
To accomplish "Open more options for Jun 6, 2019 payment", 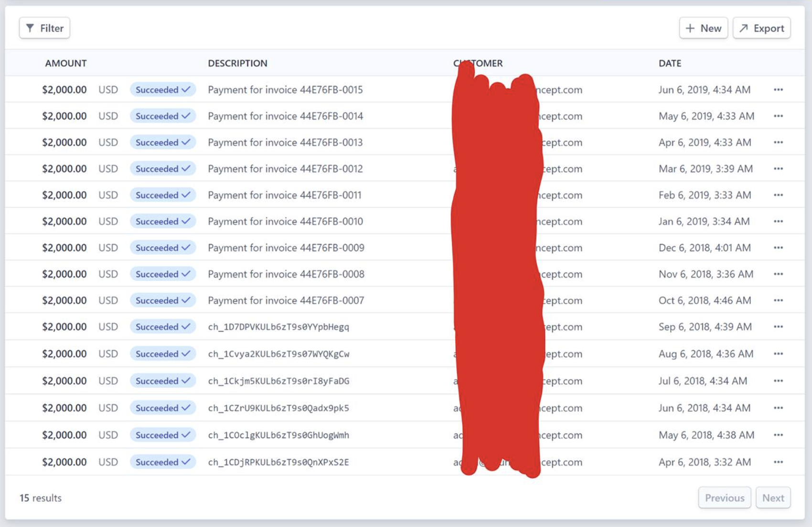I will pos(778,90).
